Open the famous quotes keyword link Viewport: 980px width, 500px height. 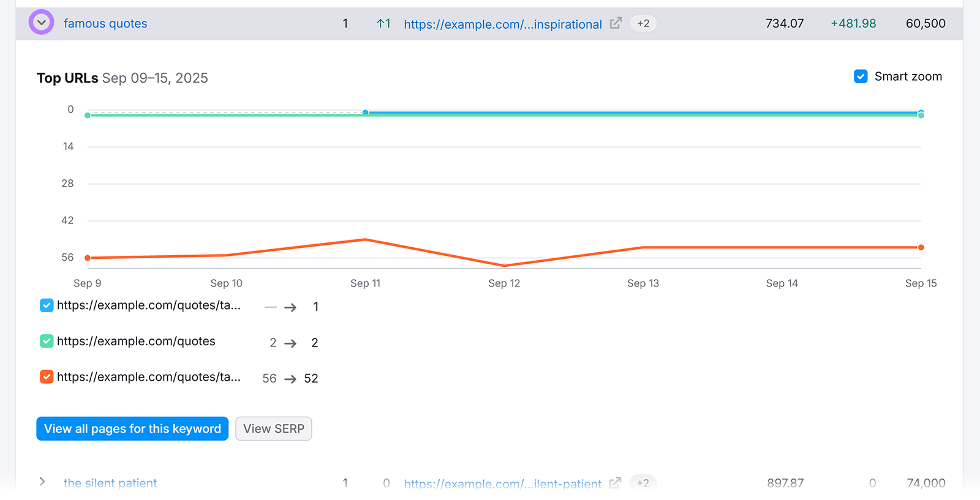click(105, 24)
